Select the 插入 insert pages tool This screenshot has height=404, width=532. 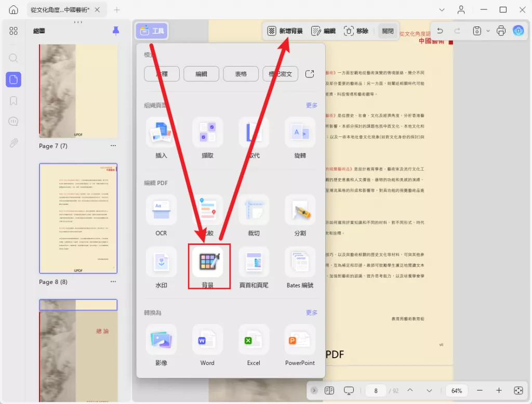tap(161, 133)
